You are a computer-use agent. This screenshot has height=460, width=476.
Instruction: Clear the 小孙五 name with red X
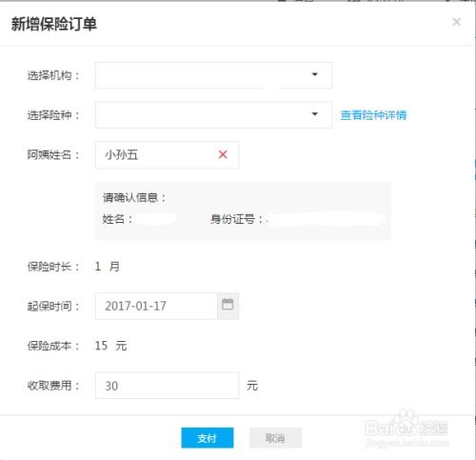(x=223, y=155)
